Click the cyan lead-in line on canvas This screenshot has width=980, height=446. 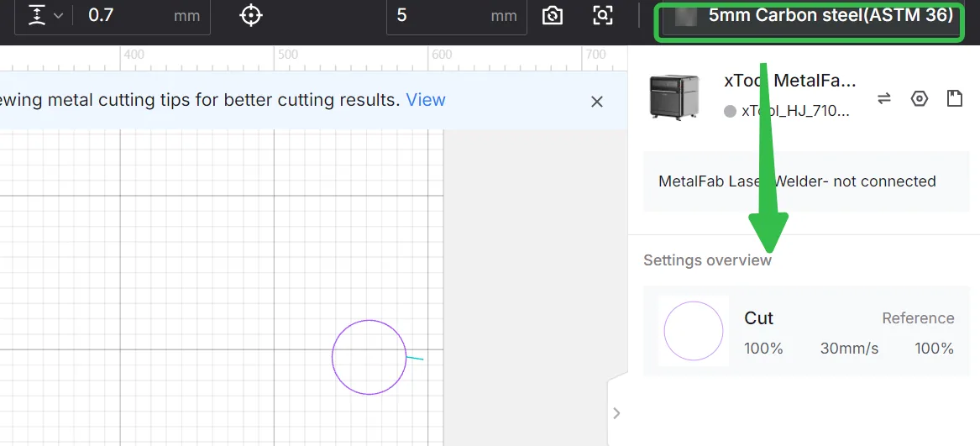point(415,358)
